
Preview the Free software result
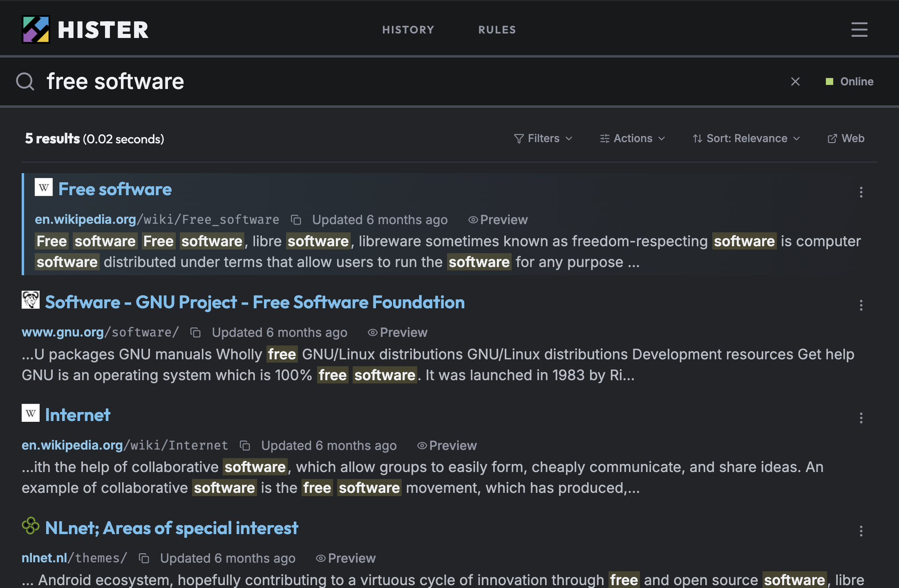pyautogui.click(x=498, y=220)
